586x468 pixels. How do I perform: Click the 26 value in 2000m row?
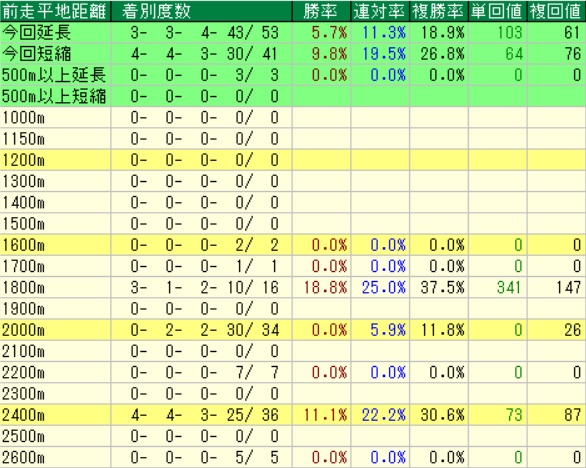(573, 330)
